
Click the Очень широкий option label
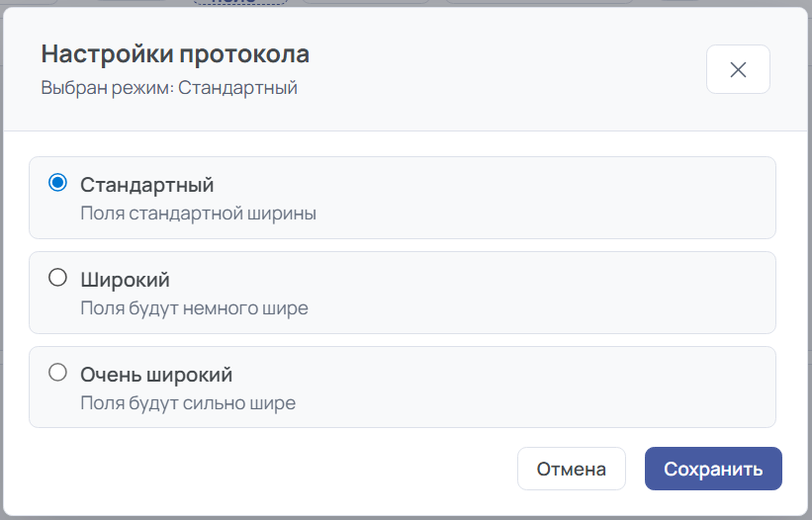(x=156, y=375)
